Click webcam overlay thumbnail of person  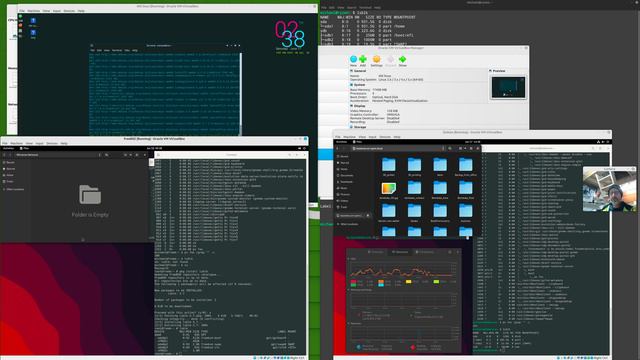[609, 191]
